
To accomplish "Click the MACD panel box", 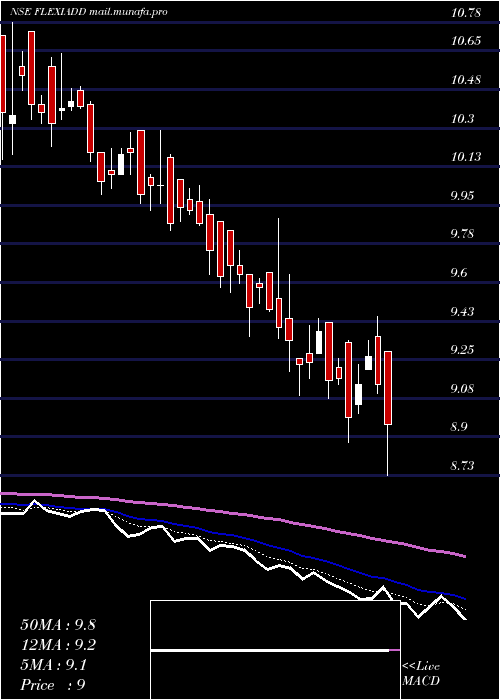I will tap(275, 650).
